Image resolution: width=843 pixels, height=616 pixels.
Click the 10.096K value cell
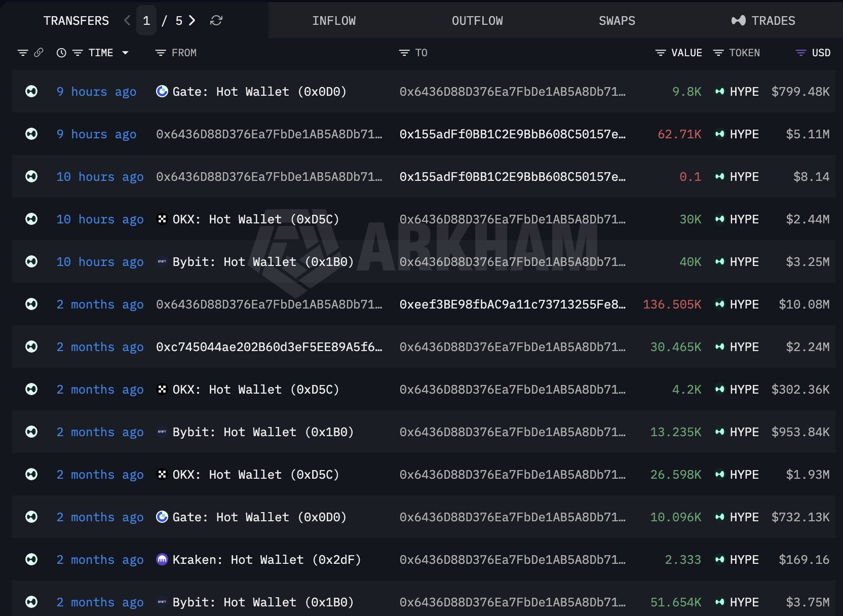(676, 517)
